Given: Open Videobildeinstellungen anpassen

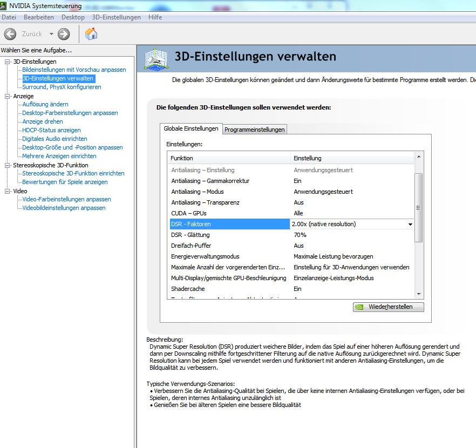Looking at the screenshot, I should pyautogui.click(x=64, y=208).
